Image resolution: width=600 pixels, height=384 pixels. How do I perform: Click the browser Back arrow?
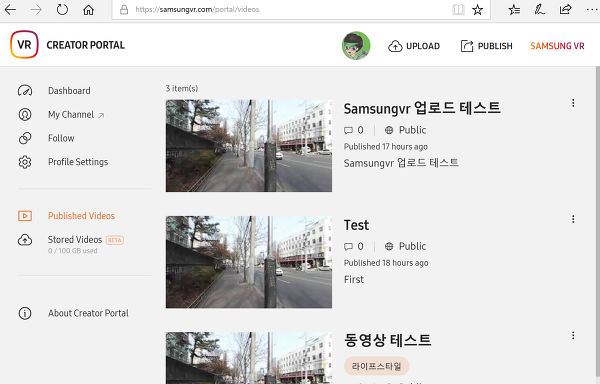tap(10, 10)
